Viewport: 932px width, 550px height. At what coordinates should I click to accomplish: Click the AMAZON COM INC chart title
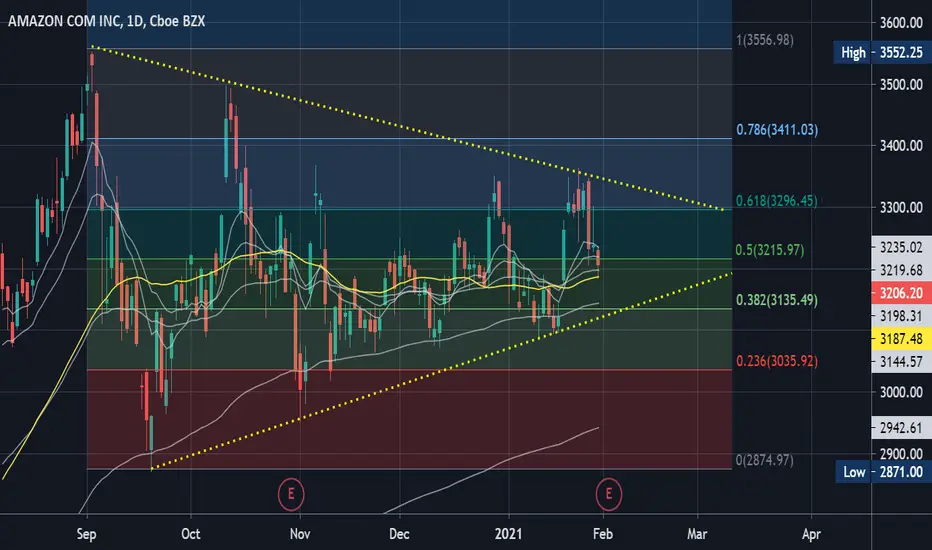[106, 21]
